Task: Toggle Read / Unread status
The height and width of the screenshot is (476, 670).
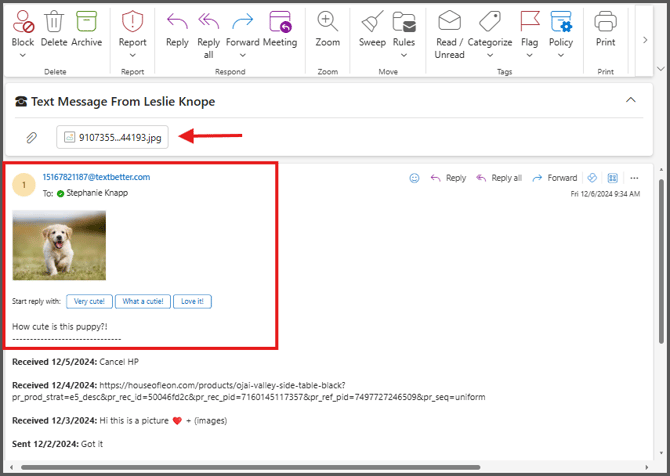Action: click(449, 22)
